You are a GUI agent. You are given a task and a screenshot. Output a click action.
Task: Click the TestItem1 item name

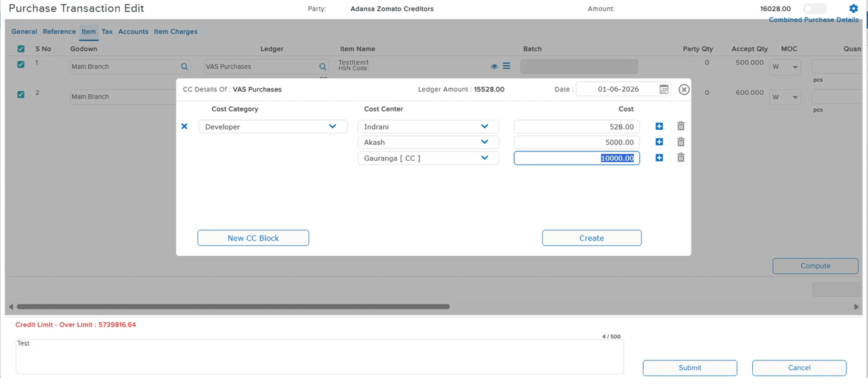coord(354,63)
